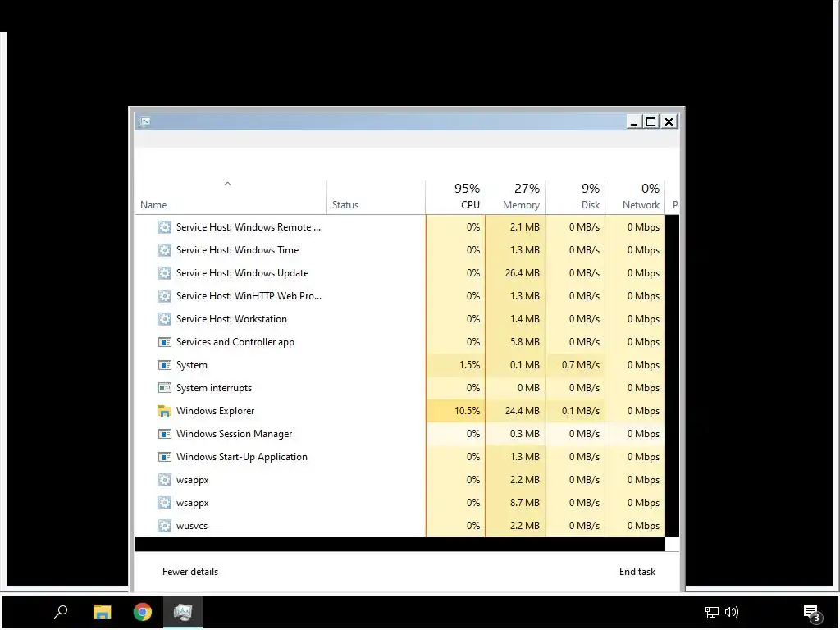The height and width of the screenshot is (630, 840).
Task: Click the Services and Controller app icon
Action: (x=164, y=342)
